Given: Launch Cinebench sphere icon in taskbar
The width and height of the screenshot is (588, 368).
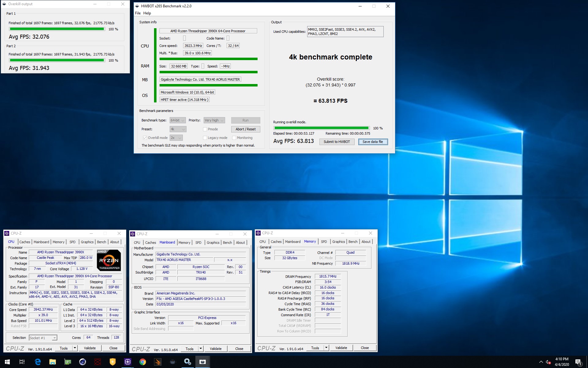Looking at the screenshot, I should point(82,362).
